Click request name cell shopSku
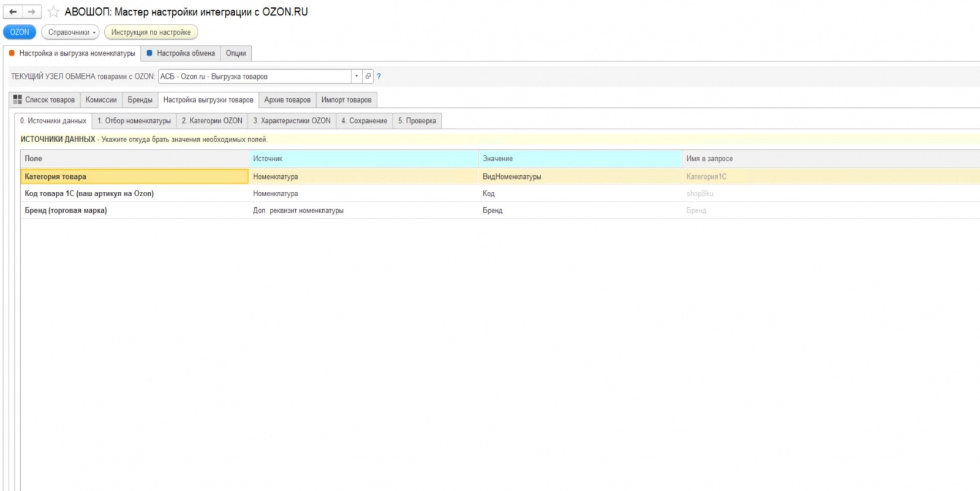 tap(831, 194)
